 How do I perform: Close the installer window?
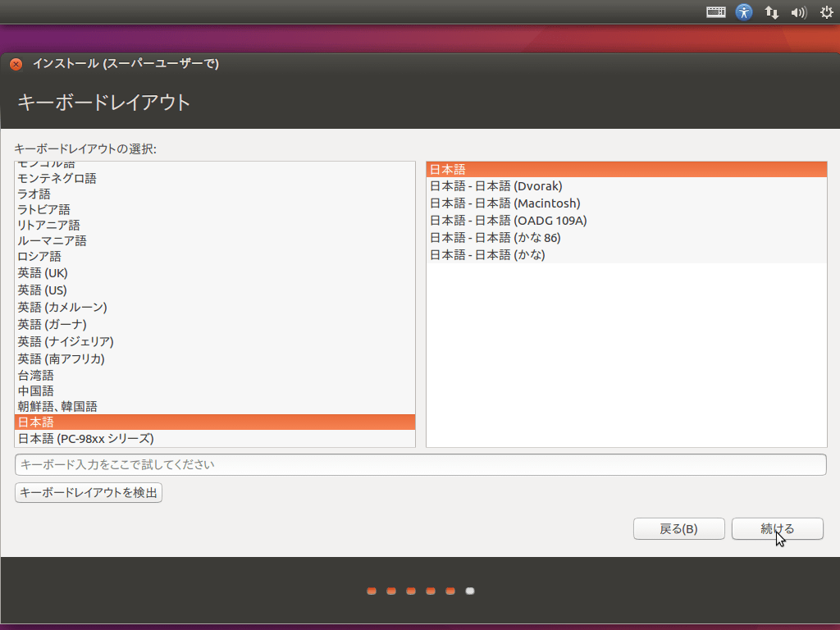click(15, 63)
